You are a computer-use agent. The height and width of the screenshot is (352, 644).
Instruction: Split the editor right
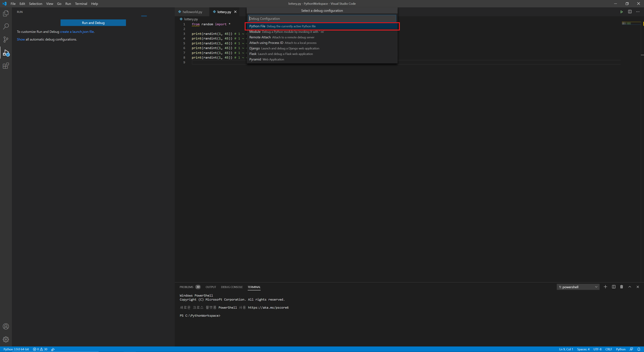pos(630,12)
